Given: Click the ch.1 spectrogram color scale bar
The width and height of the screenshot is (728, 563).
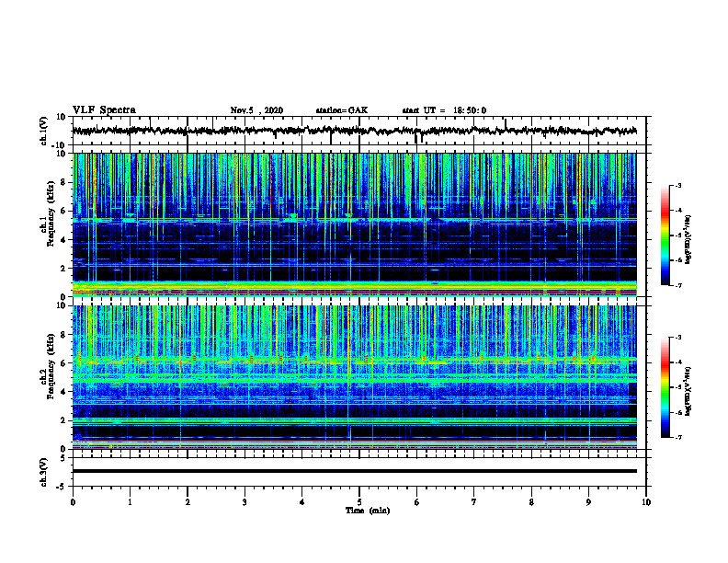Looking at the screenshot, I should pyautogui.click(x=665, y=236).
